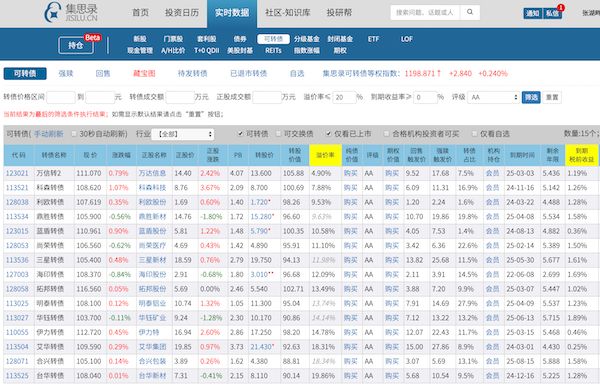Open 封闭基金 in the sub-navigation

[x=340, y=39]
